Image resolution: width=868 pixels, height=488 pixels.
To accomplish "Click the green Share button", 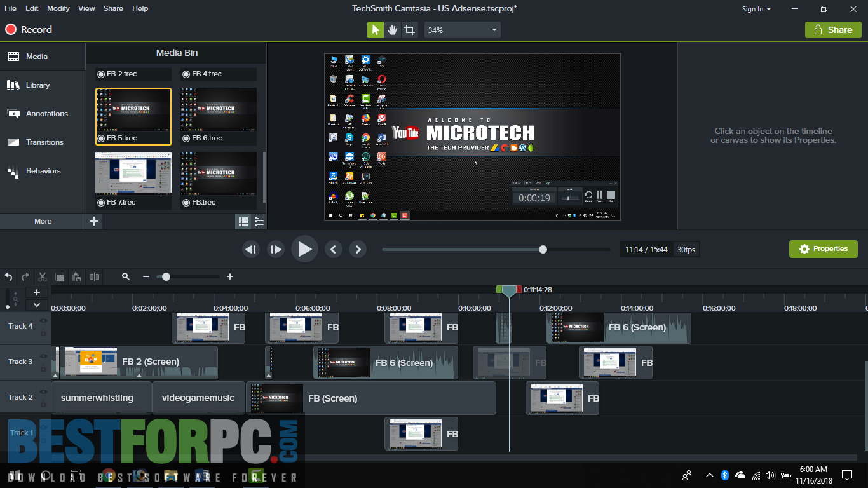I will 833,30.
